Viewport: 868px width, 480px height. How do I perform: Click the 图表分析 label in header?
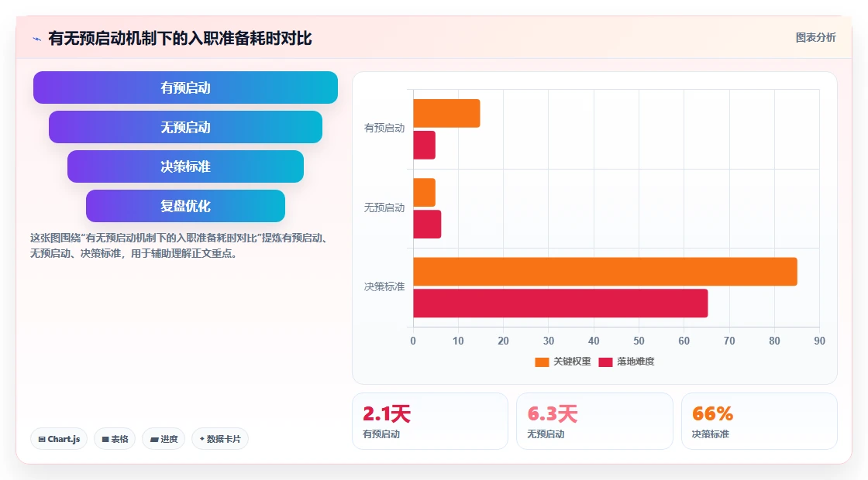815,38
